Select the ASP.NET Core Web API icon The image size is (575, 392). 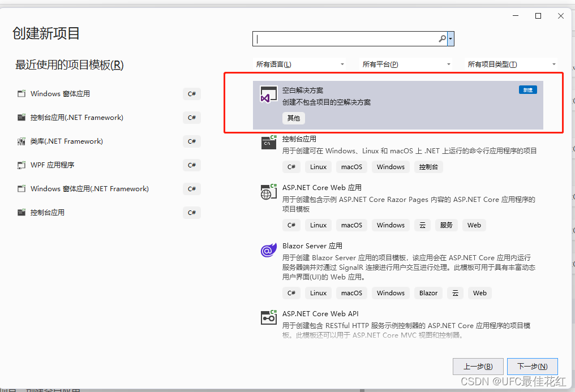268,317
